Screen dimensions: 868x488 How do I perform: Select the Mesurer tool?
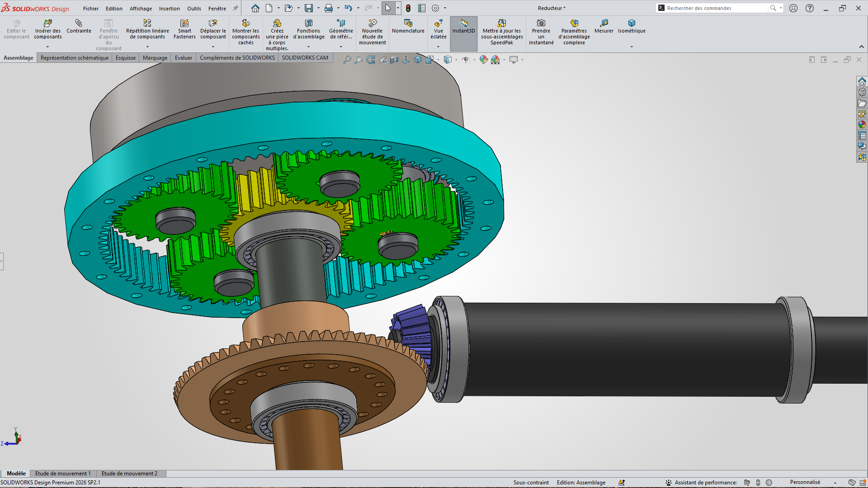click(604, 26)
